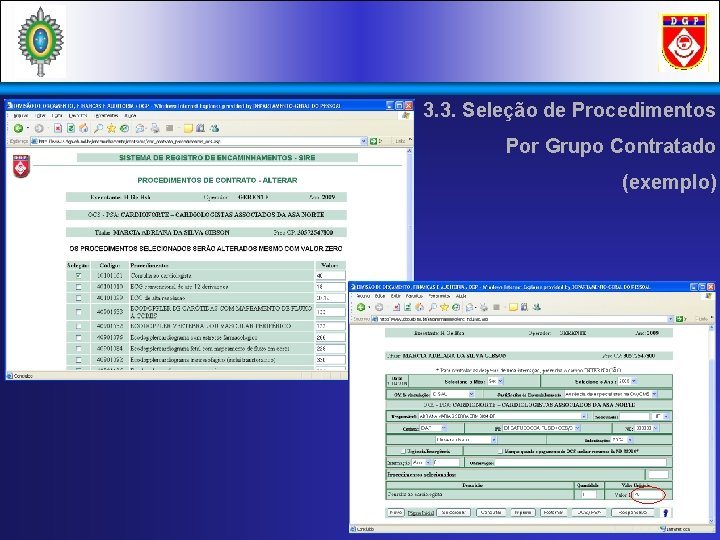The image size is (720, 540).
Task: Open the Responsável dropdown
Action: tap(503, 416)
